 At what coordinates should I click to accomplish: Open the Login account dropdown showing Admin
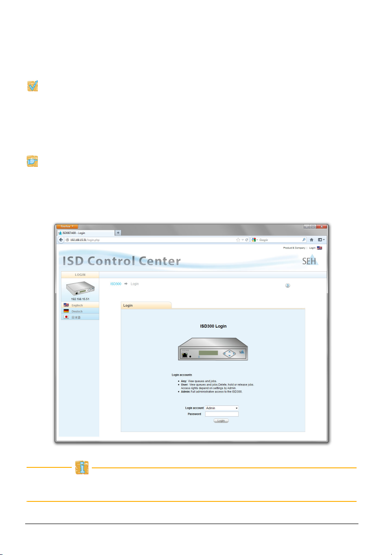pos(222,408)
